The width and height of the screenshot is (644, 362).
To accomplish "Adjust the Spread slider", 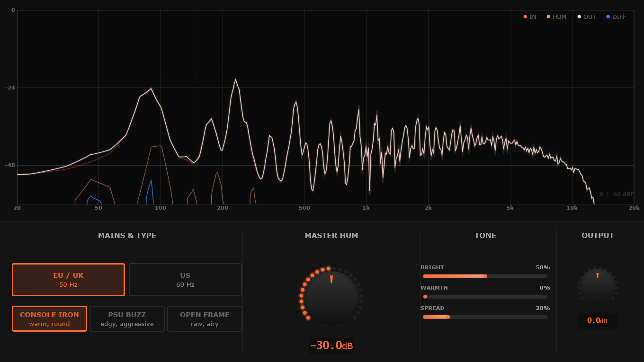I will [x=485, y=317].
